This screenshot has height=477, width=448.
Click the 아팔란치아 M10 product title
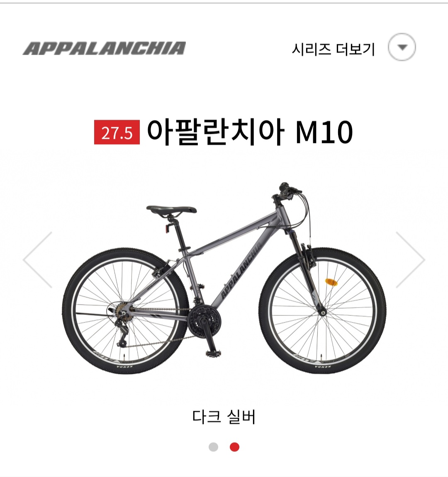tap(250, 132)
